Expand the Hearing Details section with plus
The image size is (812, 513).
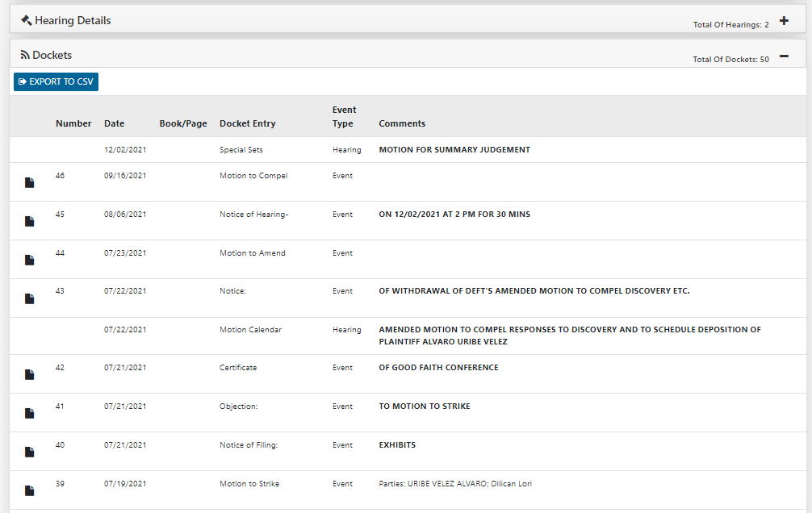(x=784, y=21)
